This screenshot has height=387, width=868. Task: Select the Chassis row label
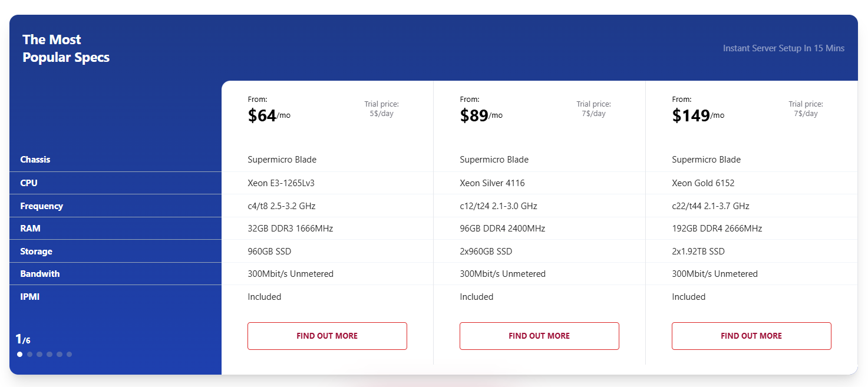(35, 159)
